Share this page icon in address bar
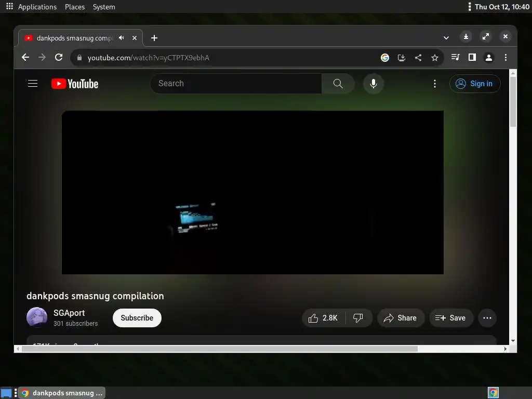Screen dimensions: 532x399 [418, 58]
